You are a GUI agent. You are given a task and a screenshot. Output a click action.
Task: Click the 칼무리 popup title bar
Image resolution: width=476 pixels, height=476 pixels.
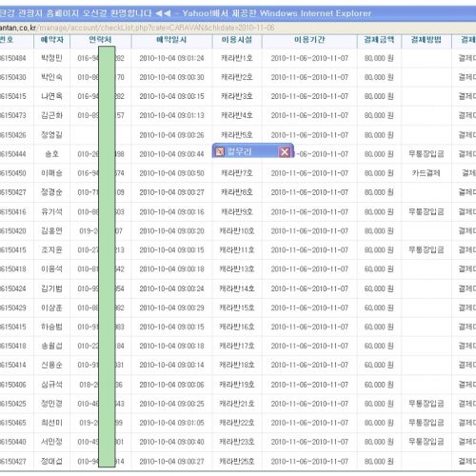tap(253, 151)
